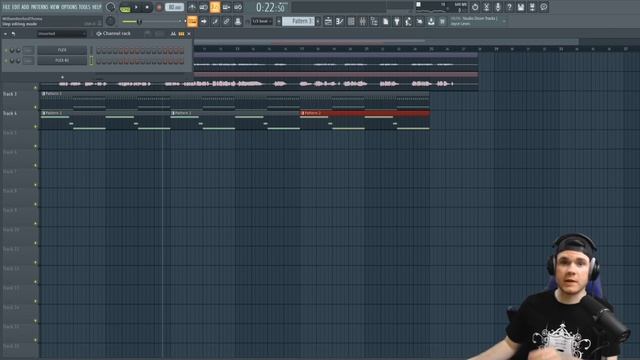Open Channel rack menu arrow at top left
Viewport: 640px width, 360px height.
click(x=5, y=34)
